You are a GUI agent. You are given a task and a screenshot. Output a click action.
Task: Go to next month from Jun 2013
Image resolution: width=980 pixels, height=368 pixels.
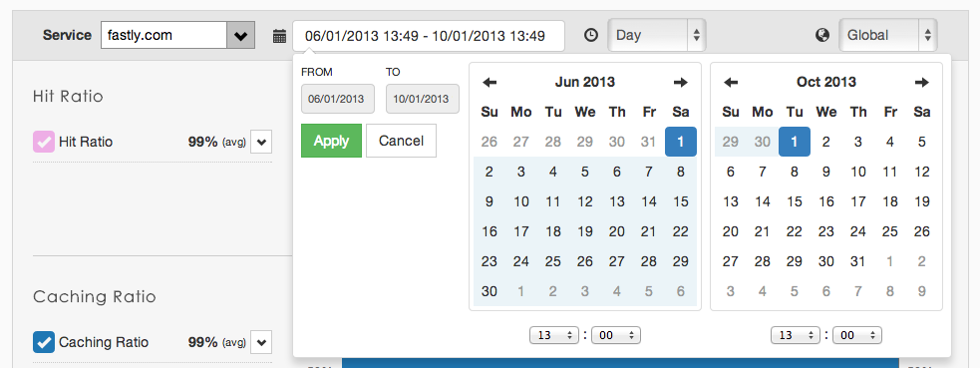[681, 82]
